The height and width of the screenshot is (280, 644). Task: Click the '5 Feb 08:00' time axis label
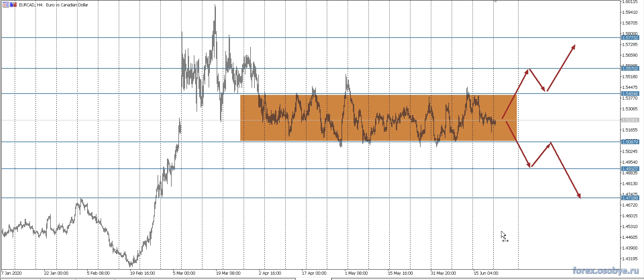98,273
